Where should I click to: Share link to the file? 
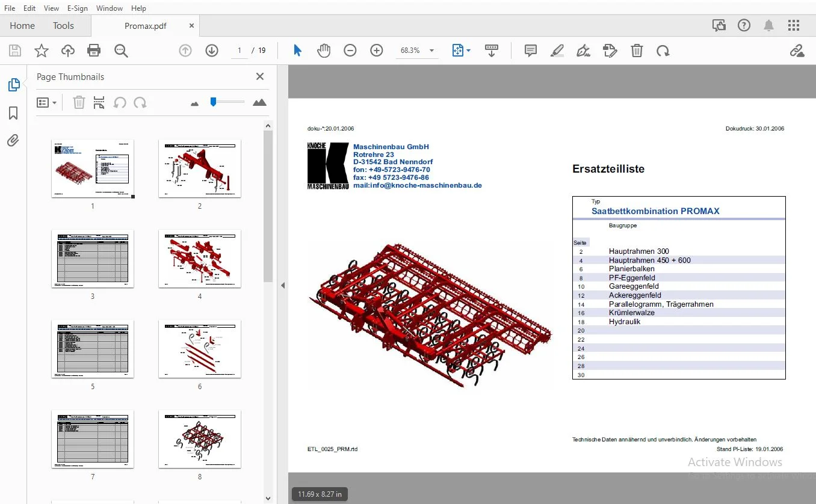pos(797,51)
